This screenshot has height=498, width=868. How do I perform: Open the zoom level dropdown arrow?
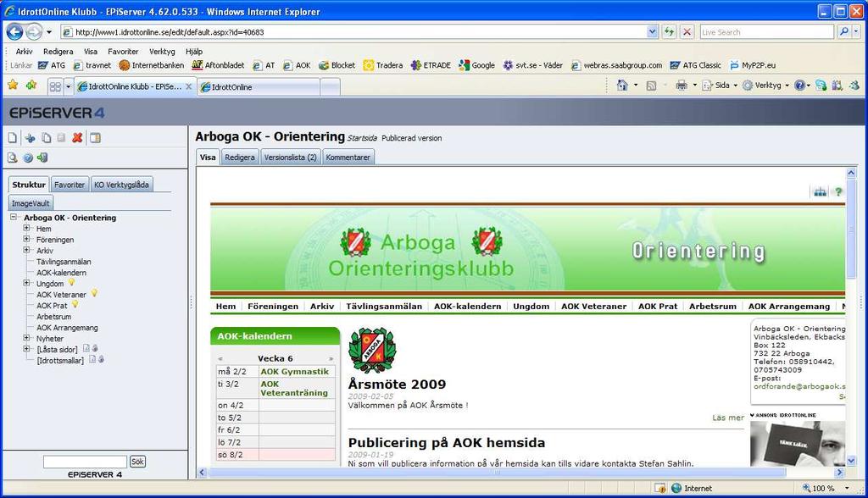click(847, 488)
